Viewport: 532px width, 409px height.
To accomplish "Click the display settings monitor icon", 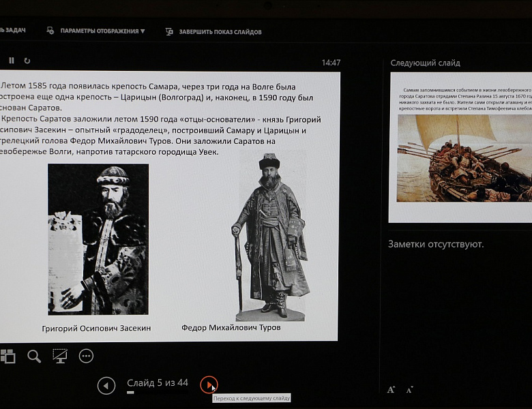I will pyautogui.click(x=50, y=31).
